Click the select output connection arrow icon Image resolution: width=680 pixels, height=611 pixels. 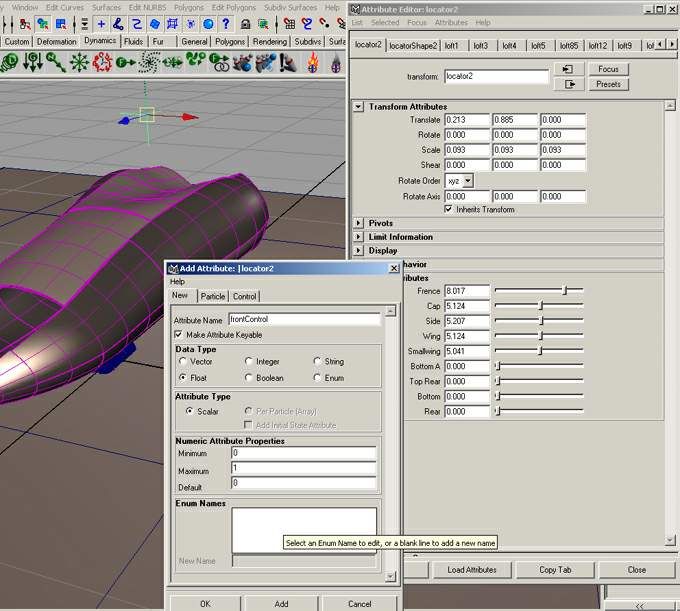pyautogui.click(x=568, y=84)
